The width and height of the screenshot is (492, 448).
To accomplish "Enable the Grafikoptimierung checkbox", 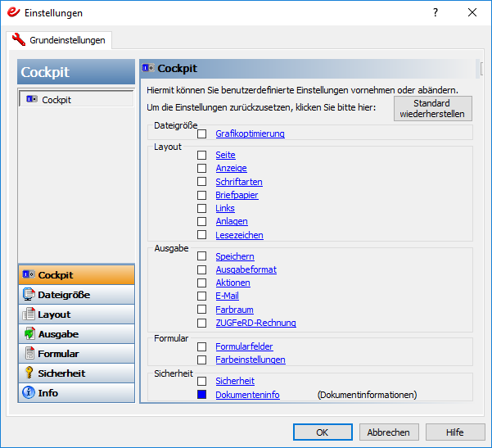I will pos(201,133).
